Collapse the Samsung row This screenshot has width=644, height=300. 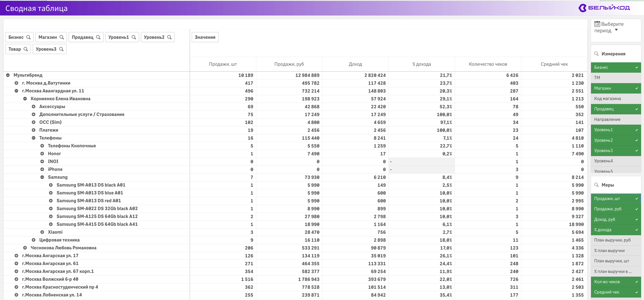tap(42, 177)
